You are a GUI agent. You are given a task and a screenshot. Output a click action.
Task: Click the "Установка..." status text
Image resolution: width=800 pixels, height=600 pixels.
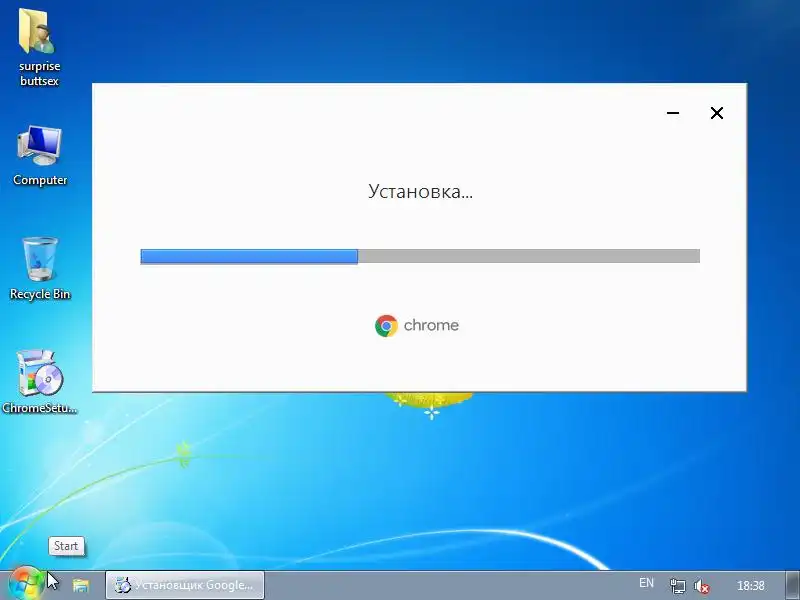click(x=420, y=192)
